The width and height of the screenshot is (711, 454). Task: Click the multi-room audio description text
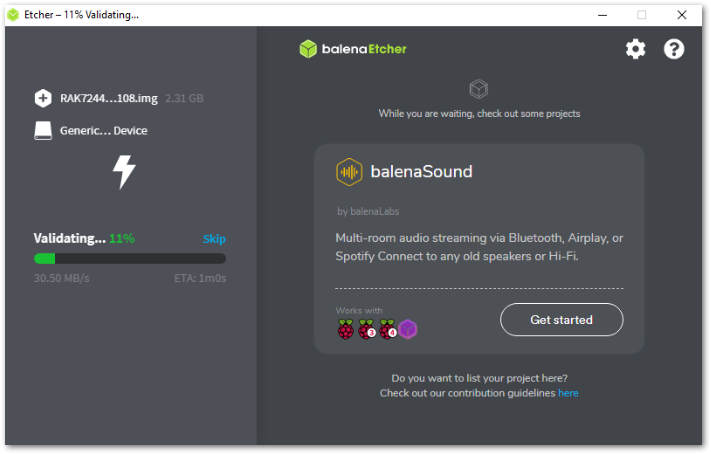pyautogui.click(x=479, y=247)
